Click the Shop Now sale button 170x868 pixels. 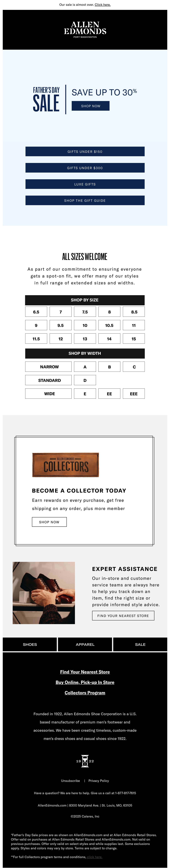tap(91, 106)
